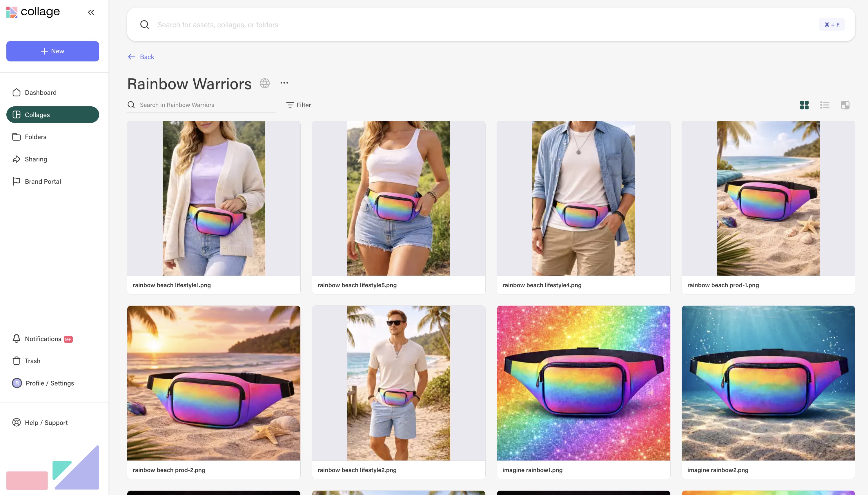Open the Folders section
The width and height of the screenshot is (868, 495).
click(53, 137)
